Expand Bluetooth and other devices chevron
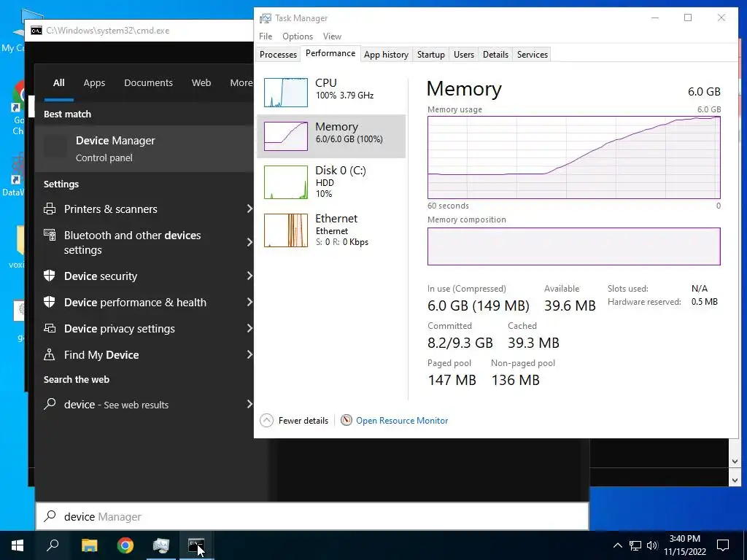Screen dimensions: 747x560 pos(249,242)
